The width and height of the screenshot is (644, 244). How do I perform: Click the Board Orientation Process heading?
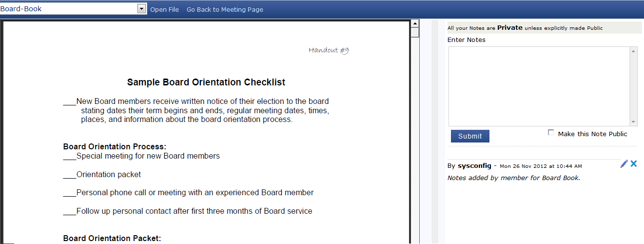click(x=115, y=146)
